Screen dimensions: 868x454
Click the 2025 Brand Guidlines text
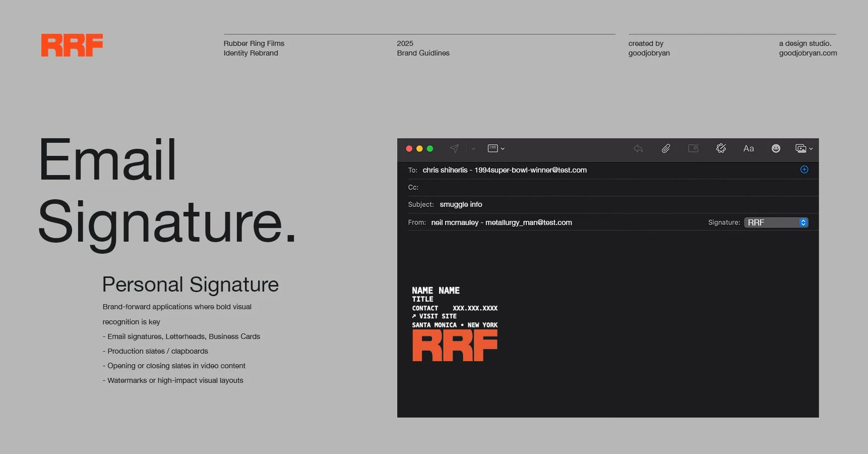pyautogui.click(x=423, y=48)
